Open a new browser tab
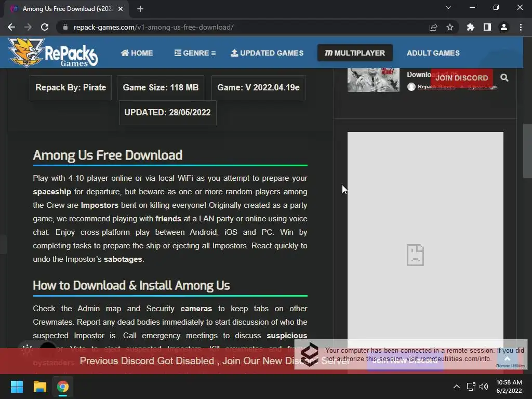This screenshot has height=399, width=532. coord(140,9)
